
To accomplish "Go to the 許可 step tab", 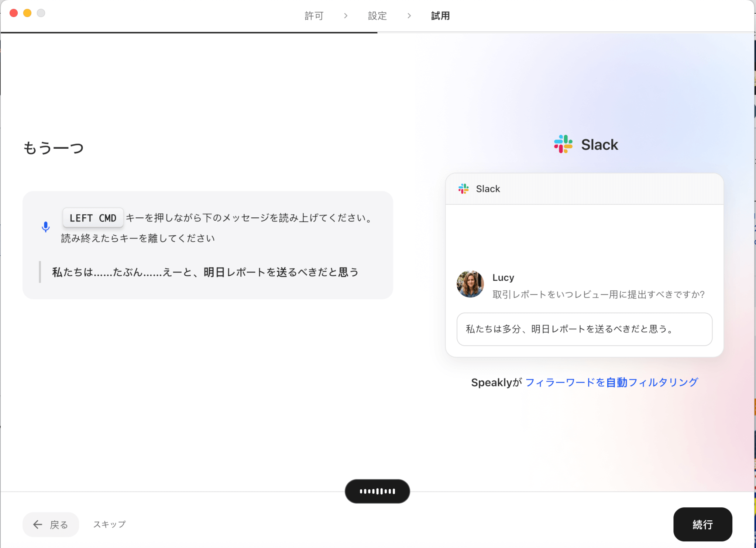I will coord(314,16).
